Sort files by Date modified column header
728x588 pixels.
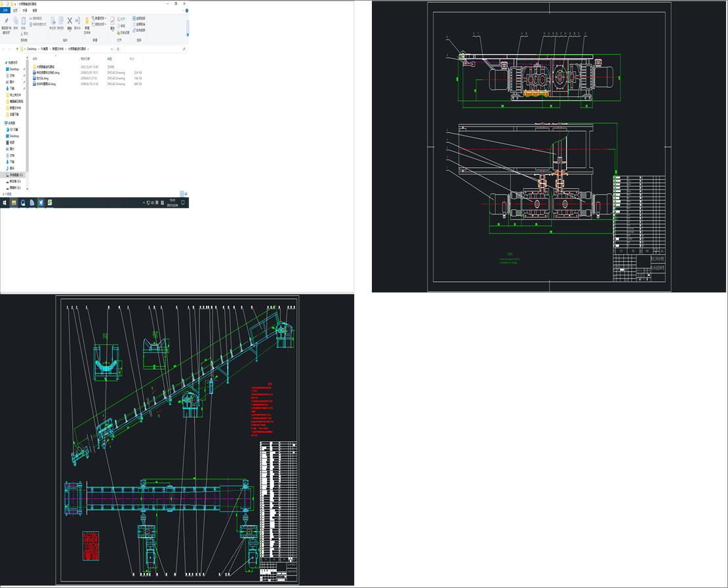click(x=85, y=59)
